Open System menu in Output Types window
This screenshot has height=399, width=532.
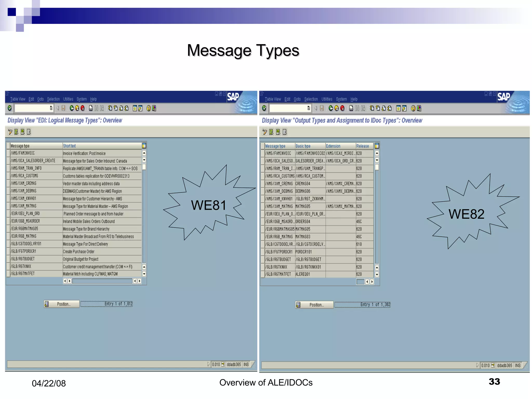tap(341, 99)
